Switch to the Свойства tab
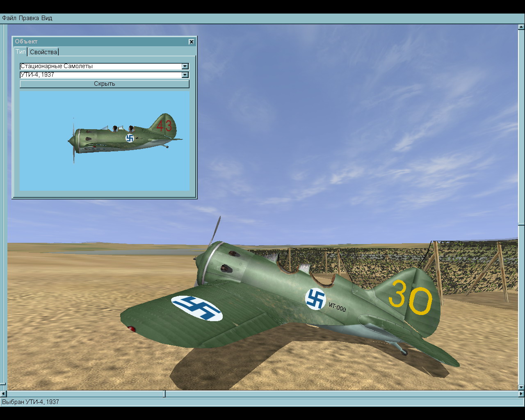The height and width of the screenshot is (420, 525). pos(43,52)
